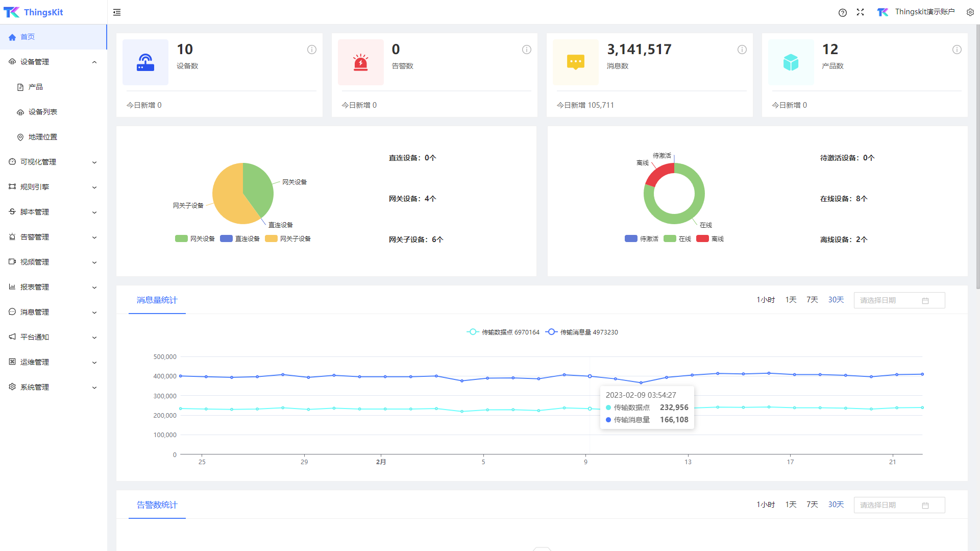
Task: Click the 平台通知 megaphone icon
Action: (x=12, y=337)
